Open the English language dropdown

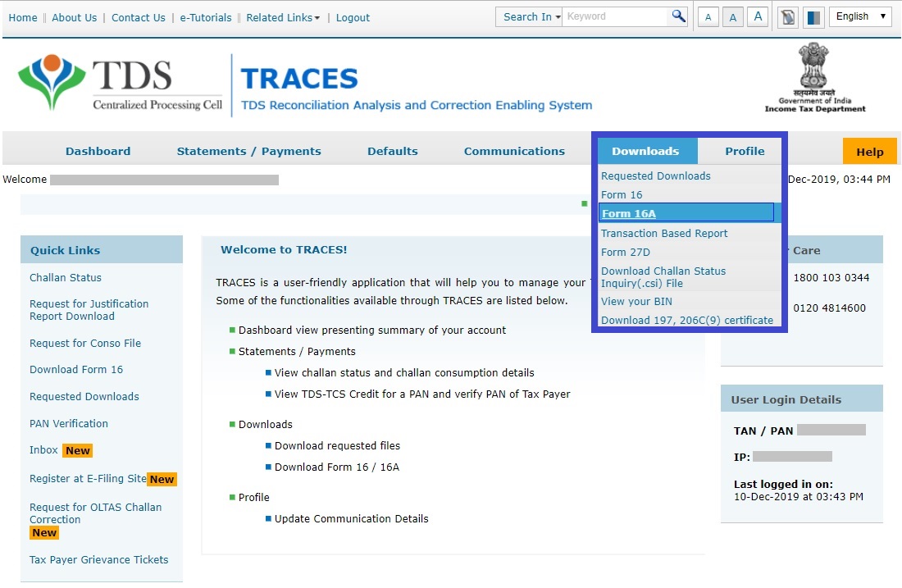(861, 16)
